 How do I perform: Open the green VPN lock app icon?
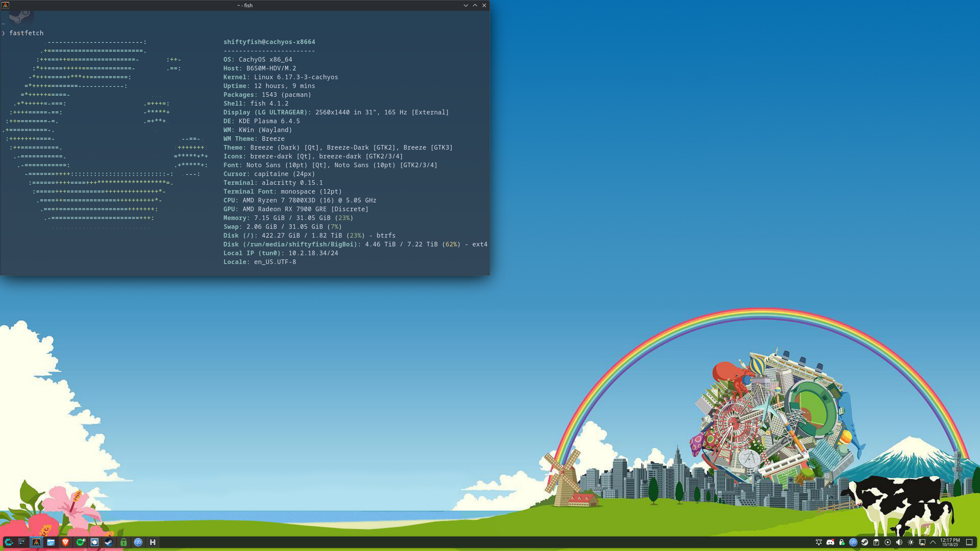click(124, 542)
